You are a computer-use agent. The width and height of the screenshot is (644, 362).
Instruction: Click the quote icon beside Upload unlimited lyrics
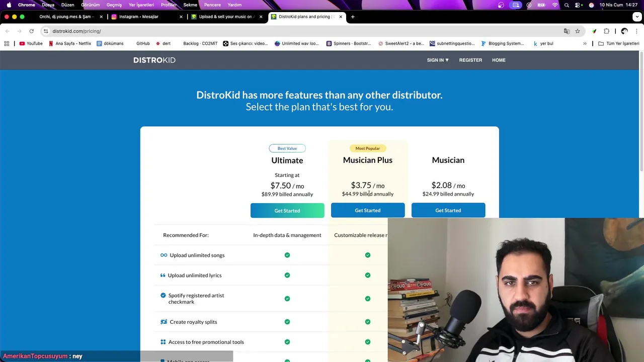(x=163, y=275)
